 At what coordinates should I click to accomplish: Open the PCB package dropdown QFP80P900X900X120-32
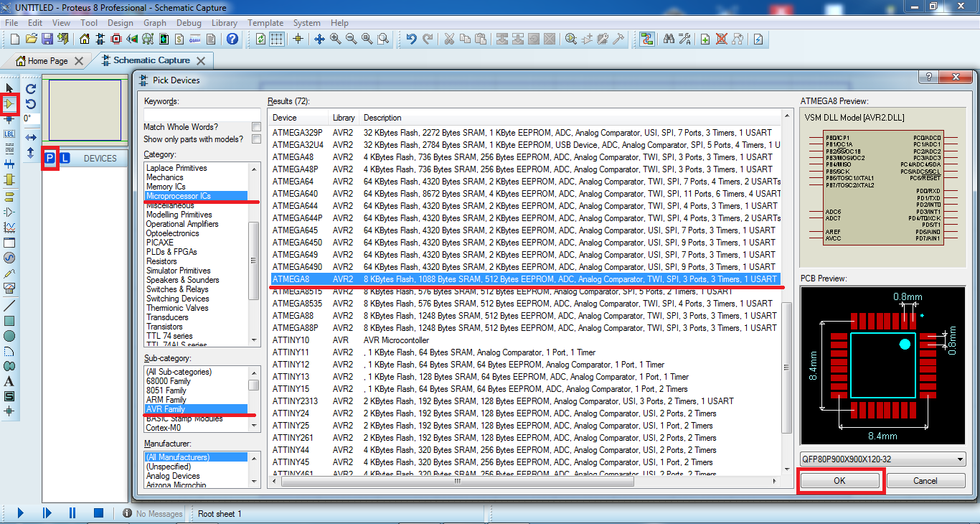point(882,459)
